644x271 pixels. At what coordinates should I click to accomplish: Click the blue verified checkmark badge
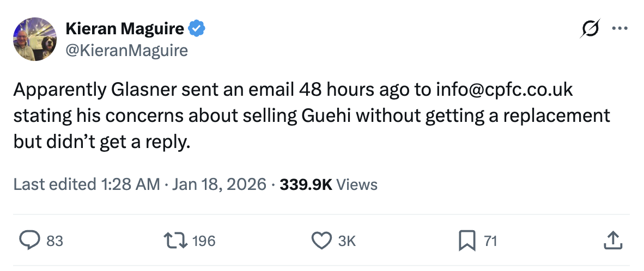pos(197,28)
